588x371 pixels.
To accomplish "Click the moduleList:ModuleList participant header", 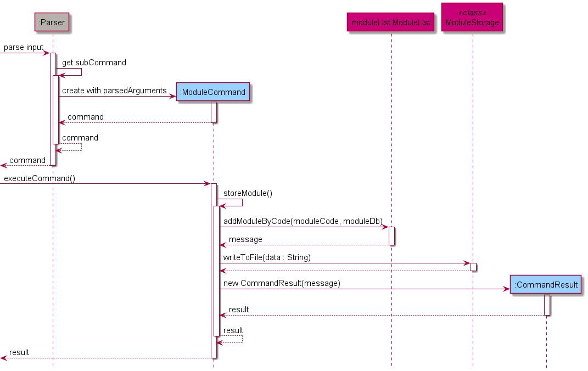I will tap(390, 22).
